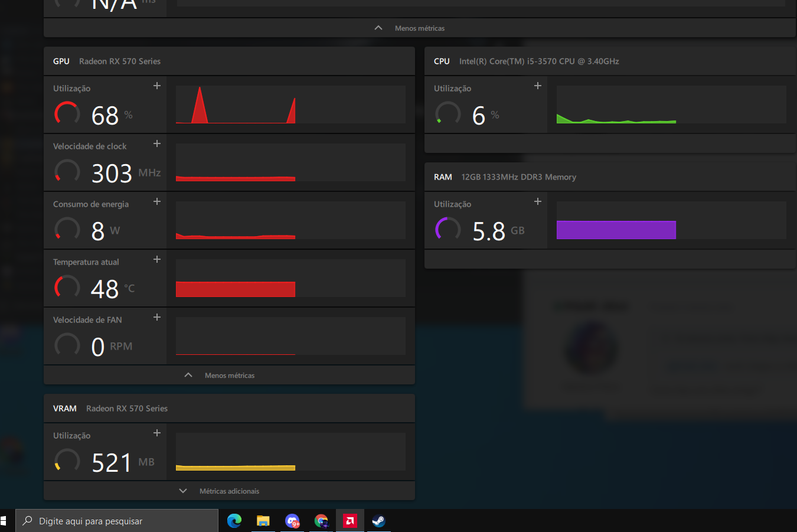This screenshot has width=797, height=532.
Task: Open Steam from the taskbar
Action: 378,521
